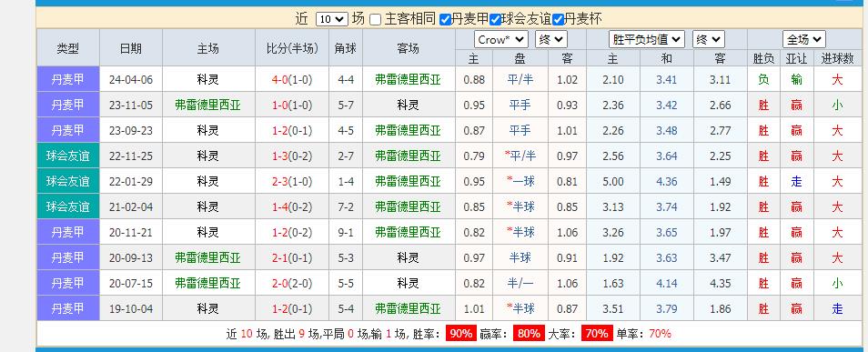Screen dimensions: 868x352
Task: Click the 负 result in the 24-04-06 row
Action: pyautogui.click(x=763, y=80)
